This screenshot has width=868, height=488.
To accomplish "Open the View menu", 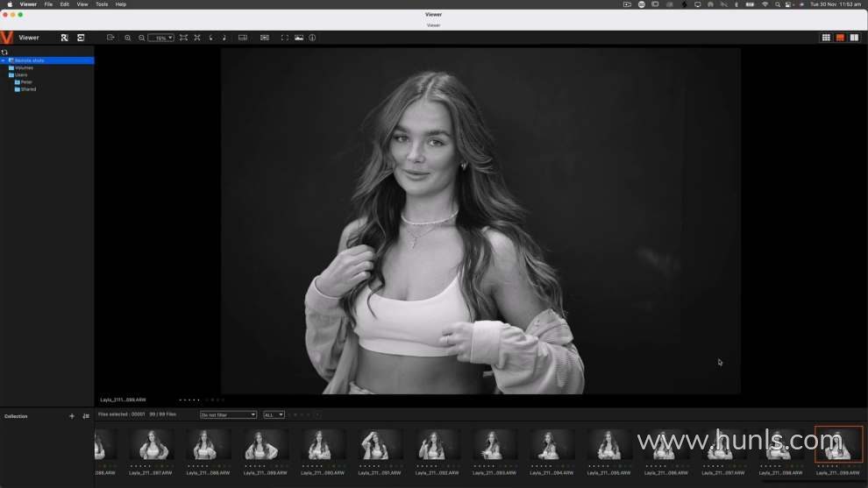I will pyautogui.click(x=82, y=4).
